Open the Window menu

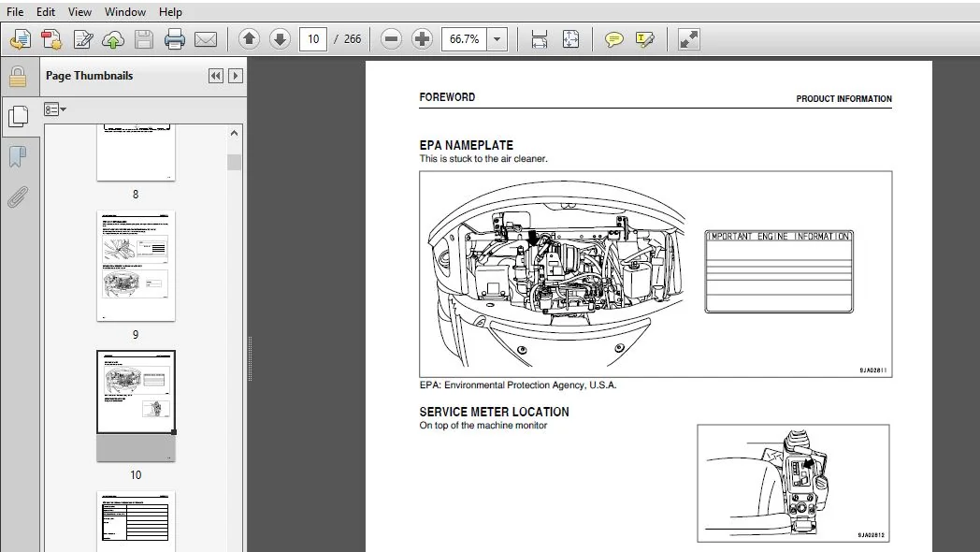pyautogui.click(x=125, y=12)
